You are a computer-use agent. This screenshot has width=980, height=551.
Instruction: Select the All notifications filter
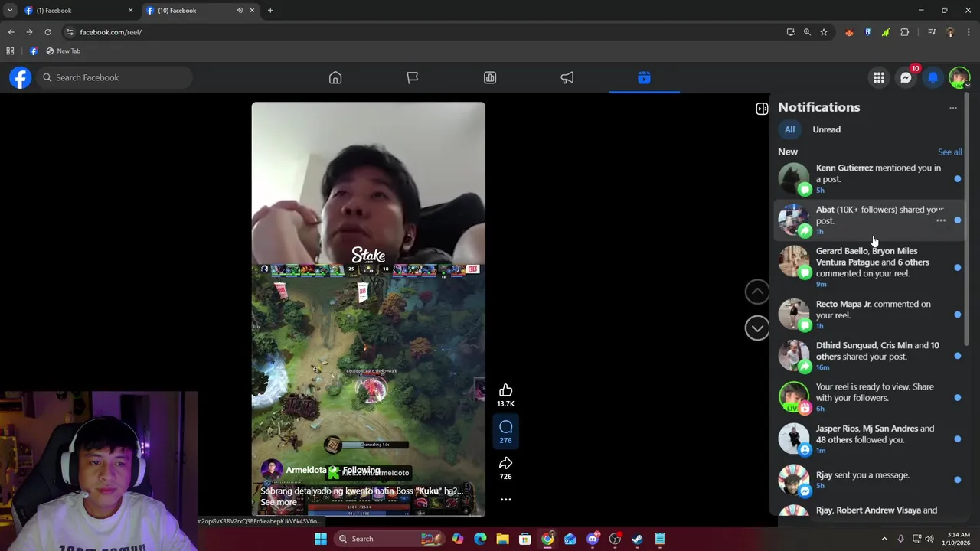(789, 129)
